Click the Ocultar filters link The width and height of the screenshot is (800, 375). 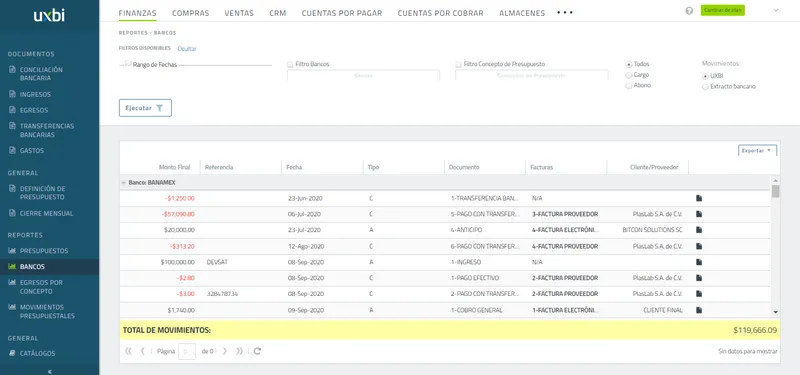coord(187,49)
